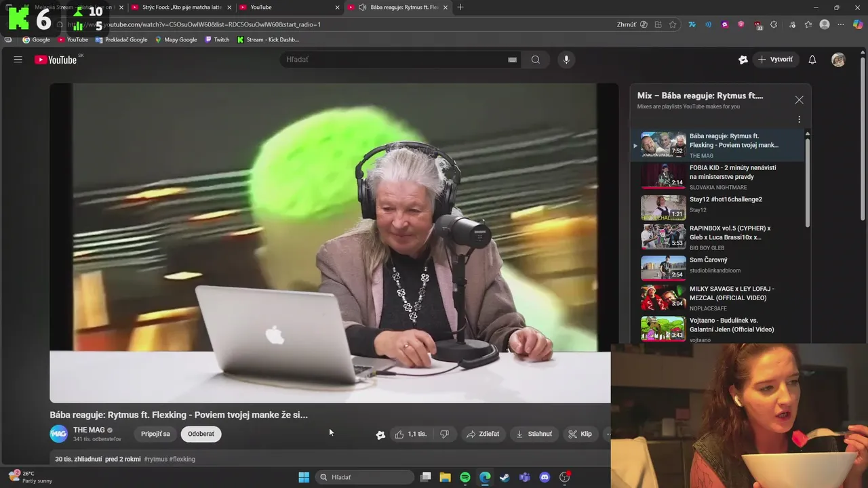This screenshot has width=868, height=488.
Task: Close the Mix playlist panel
Action: click(x=799, y=100)
